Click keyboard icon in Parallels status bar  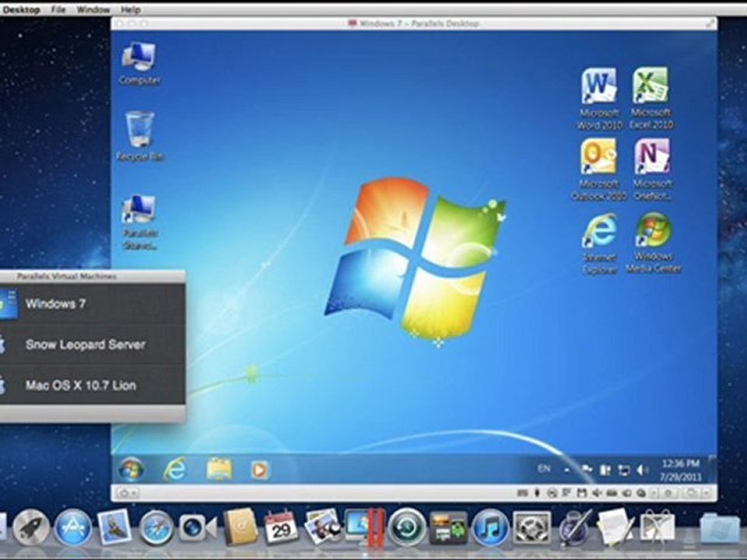523,493
